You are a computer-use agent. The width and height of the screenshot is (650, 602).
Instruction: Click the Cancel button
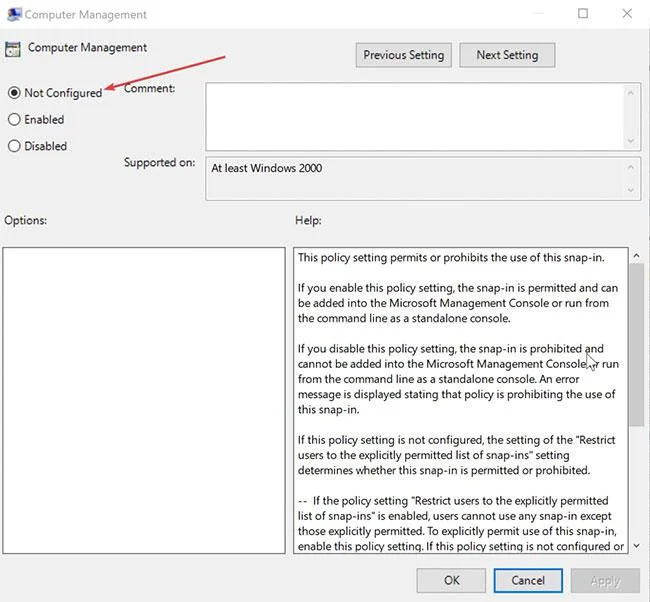(528, 580)
